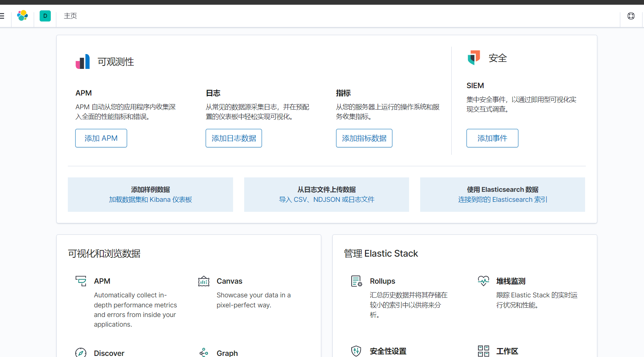The height and width of the screenshot is (357, 644).
Task: Click the Discover compass icon
Action: pos(81,353)
